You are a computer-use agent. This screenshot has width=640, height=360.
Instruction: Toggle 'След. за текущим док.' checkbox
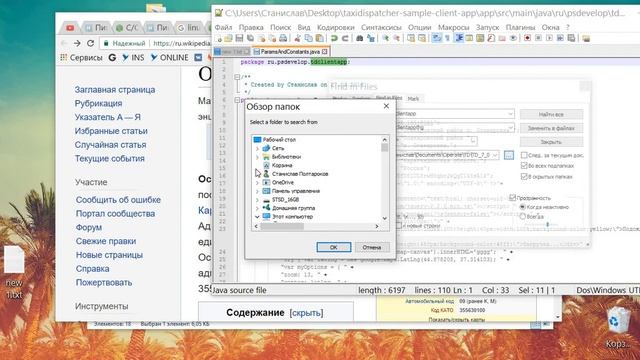524,155
